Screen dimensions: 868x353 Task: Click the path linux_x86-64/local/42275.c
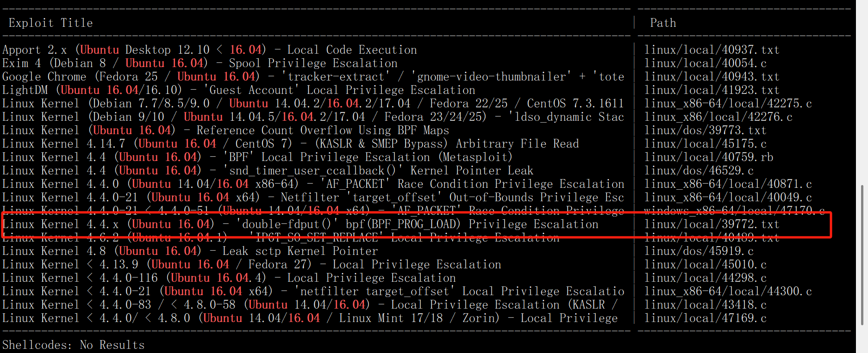point(728,104)
